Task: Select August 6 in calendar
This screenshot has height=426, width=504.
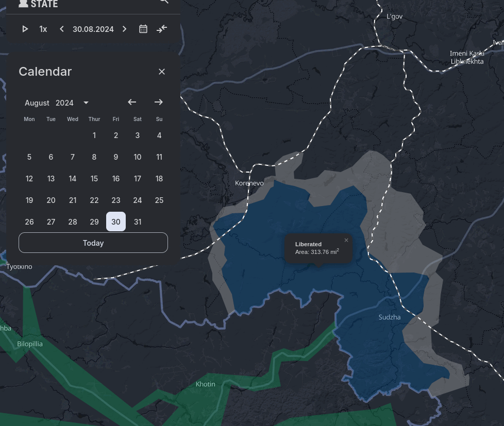Action: point(51,157)
